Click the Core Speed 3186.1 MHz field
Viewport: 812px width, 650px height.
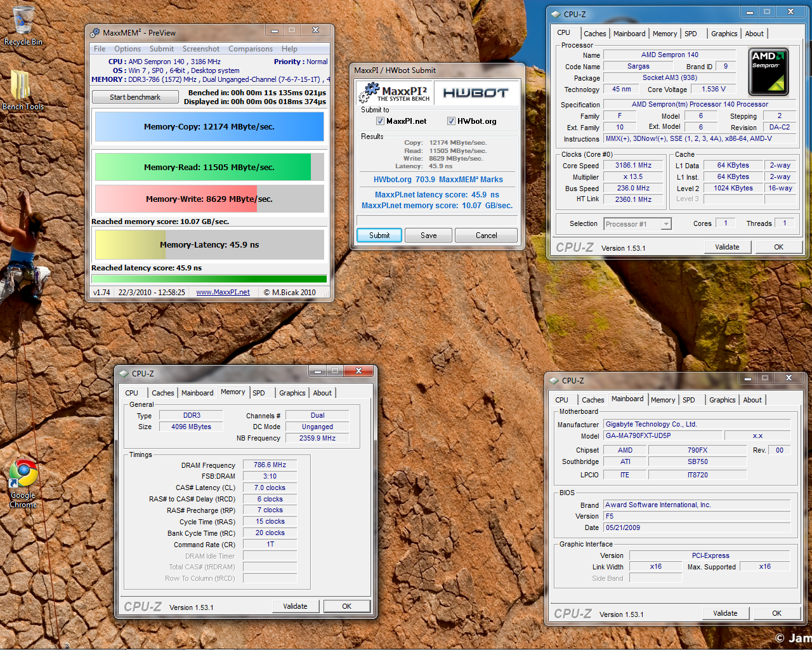pos(633,166)
